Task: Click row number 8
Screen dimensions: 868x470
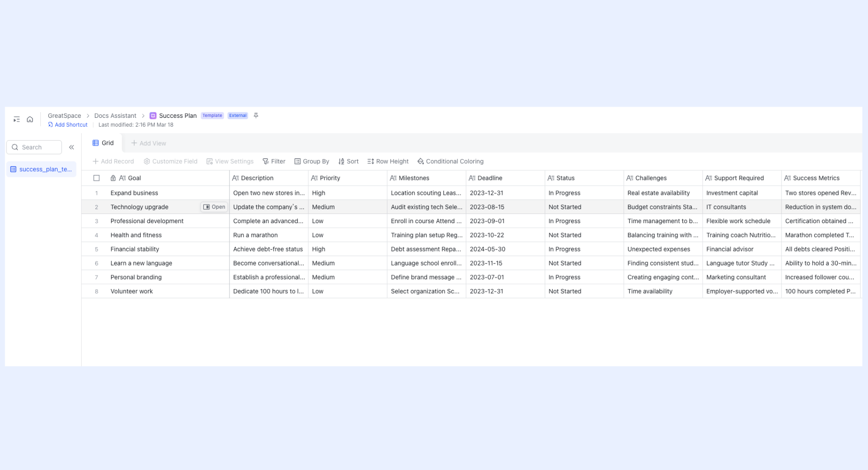Action: pyautogui.click(x=97, y=291)
